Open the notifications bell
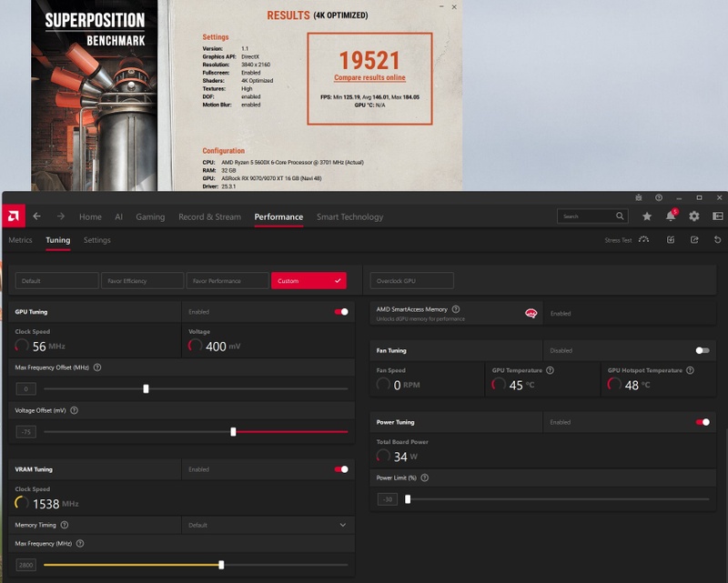The height and width of the screenshot is (583, 728). pyautogui.click(x=671, y=216)
